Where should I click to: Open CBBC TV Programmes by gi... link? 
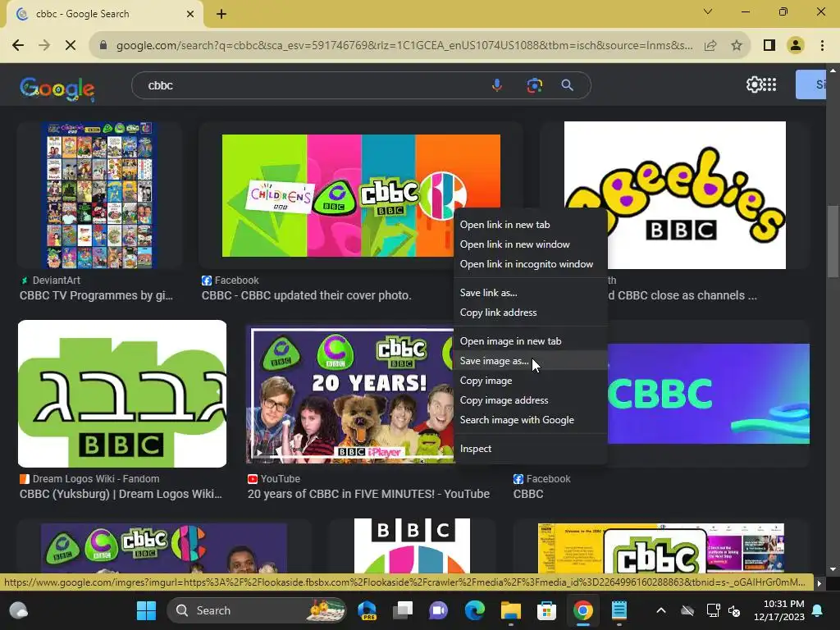tap(97, 295)
